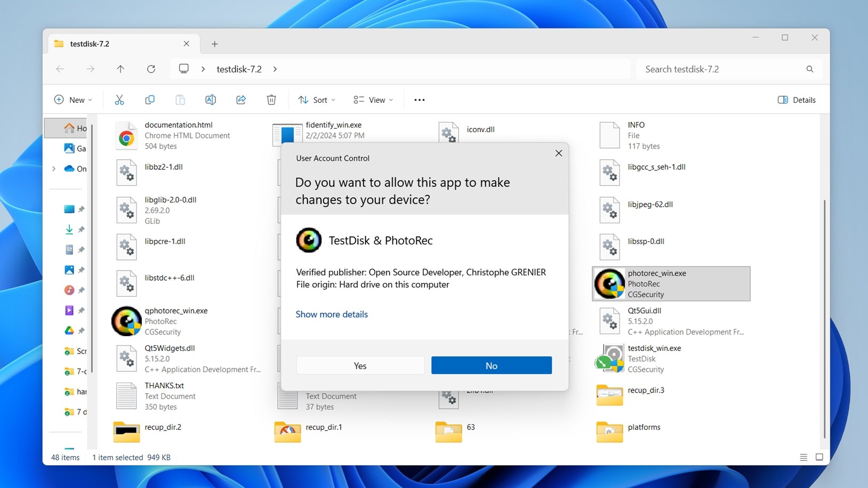868x488 pixels.
Task: Click the Search testdisk-7.2 field
Action: [x=722, y=69]
